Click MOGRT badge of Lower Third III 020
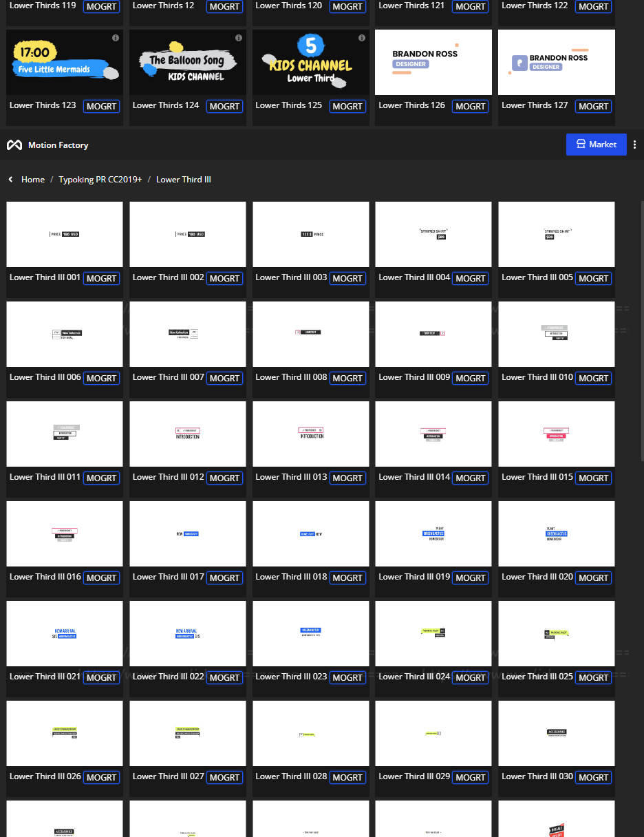Viewport: 644px width, 837px height. coord(594,578)
